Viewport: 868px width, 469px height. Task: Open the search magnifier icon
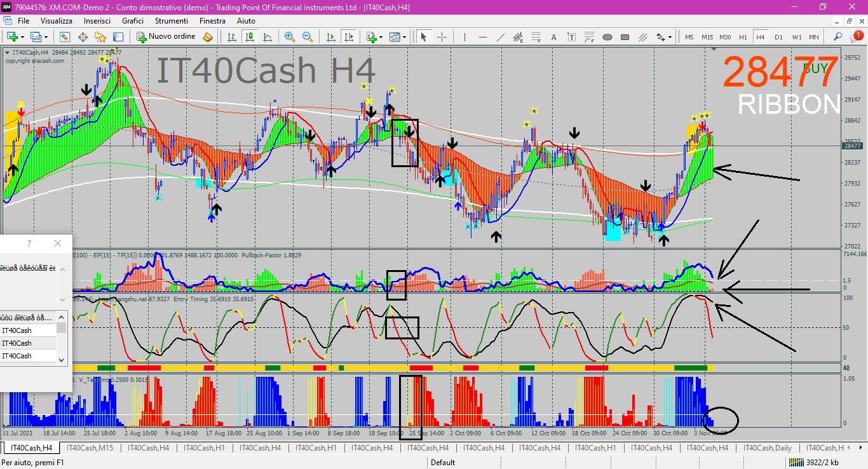tap(837, 37)
